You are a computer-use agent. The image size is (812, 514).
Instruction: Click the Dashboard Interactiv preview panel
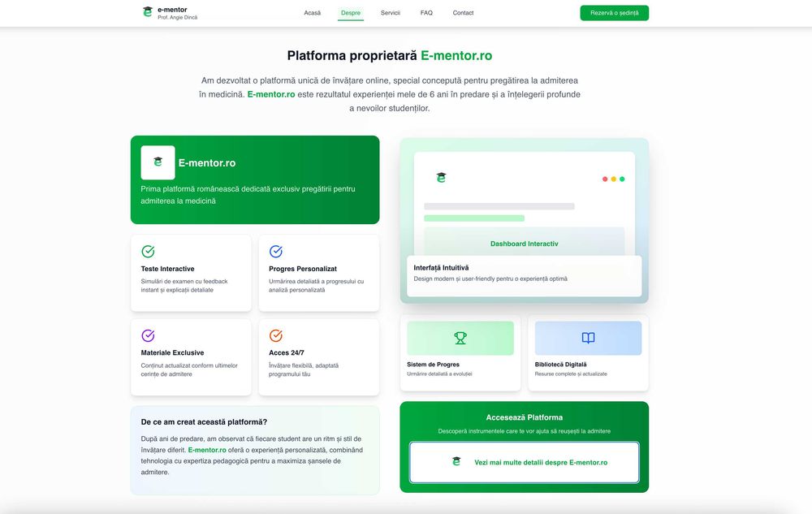point(524,243)
